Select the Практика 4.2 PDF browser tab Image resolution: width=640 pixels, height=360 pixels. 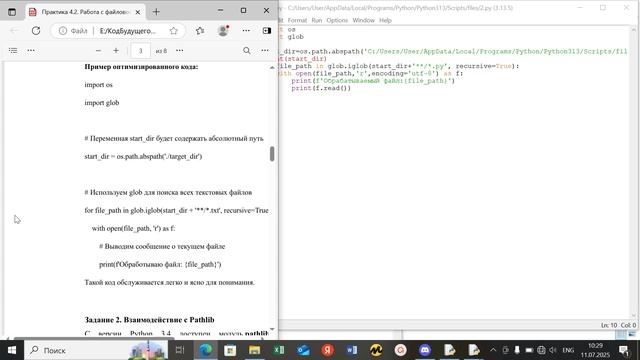pos(85,12)
